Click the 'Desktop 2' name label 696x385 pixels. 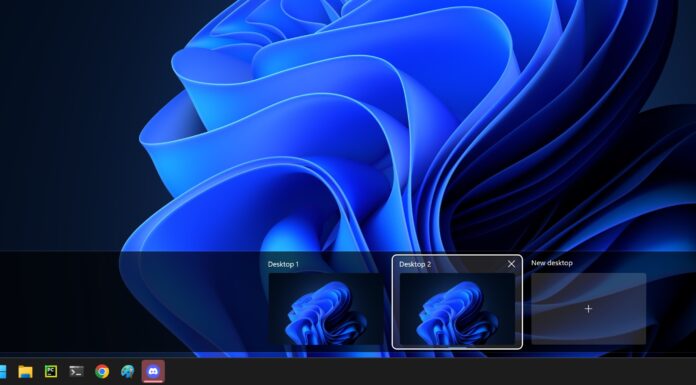tap(415, 264)
